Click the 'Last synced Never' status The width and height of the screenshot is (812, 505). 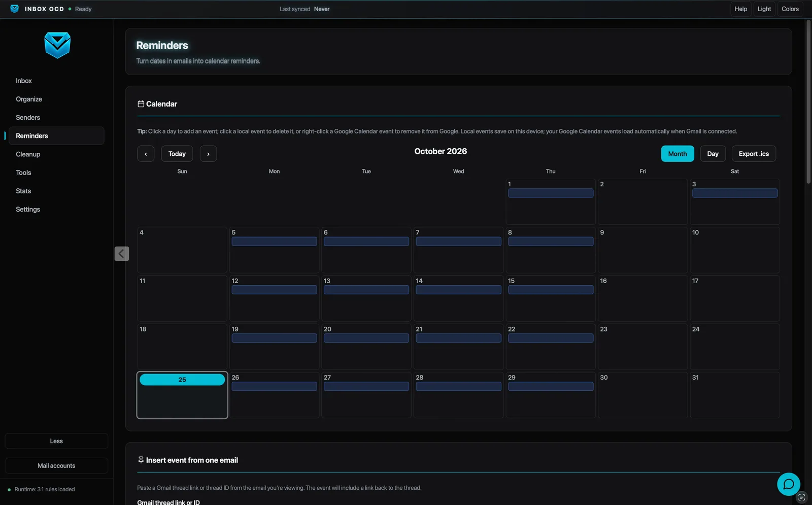click(304, 9)
